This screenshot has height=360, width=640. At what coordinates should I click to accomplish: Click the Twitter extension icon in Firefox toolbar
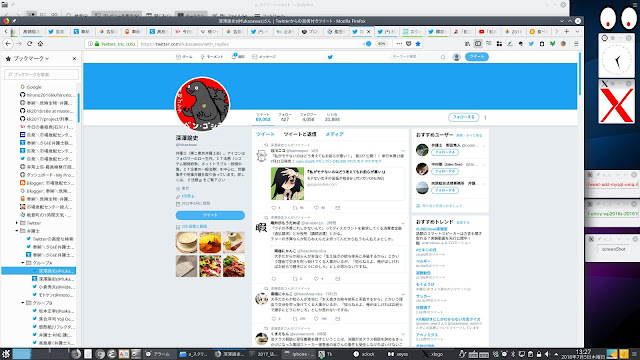point(531,44)
